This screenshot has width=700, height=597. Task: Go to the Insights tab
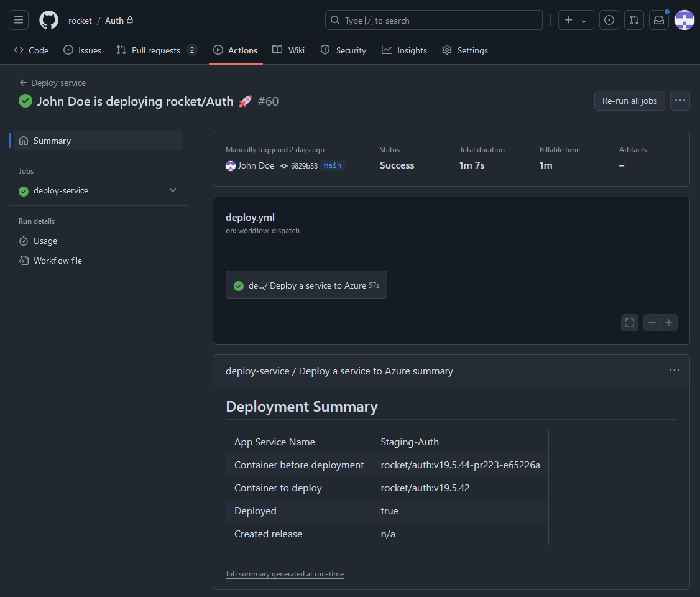(405, 50)
